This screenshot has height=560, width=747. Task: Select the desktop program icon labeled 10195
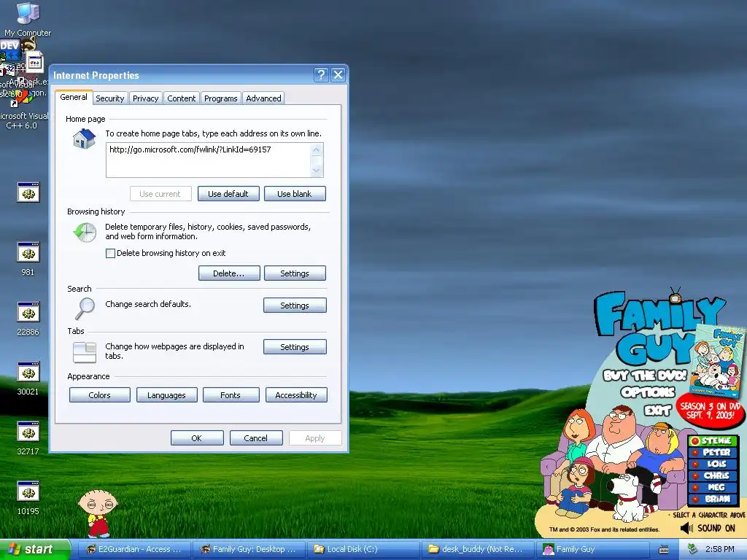(28, 497)
